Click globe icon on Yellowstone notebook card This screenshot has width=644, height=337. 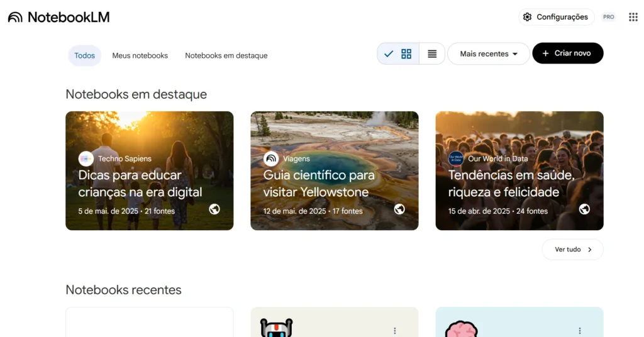click(x=399, y=209)
